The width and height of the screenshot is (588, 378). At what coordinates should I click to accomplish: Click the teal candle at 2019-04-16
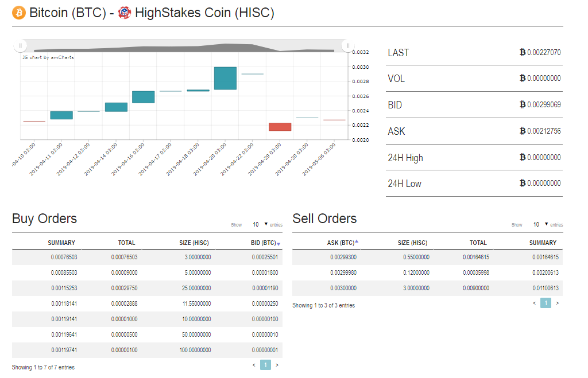143,97
